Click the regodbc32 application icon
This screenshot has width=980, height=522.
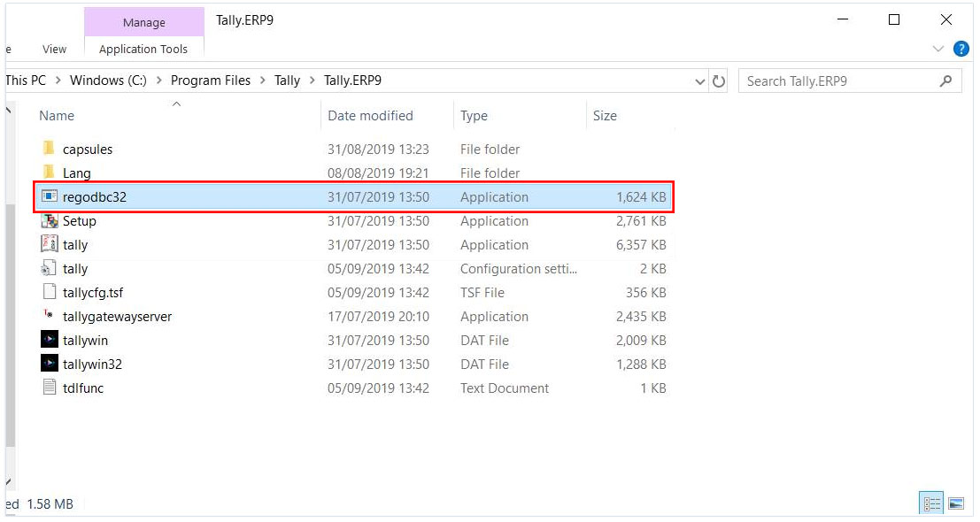(50, 196)
